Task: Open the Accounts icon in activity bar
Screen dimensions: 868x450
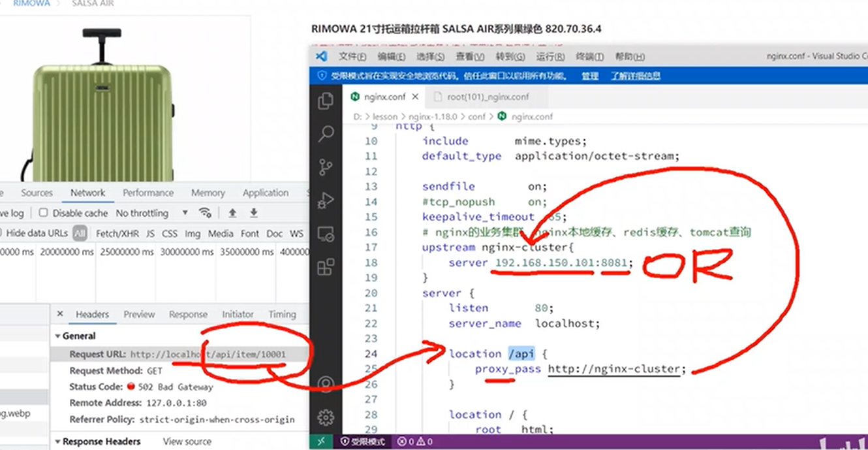Action: coord(326,384)
